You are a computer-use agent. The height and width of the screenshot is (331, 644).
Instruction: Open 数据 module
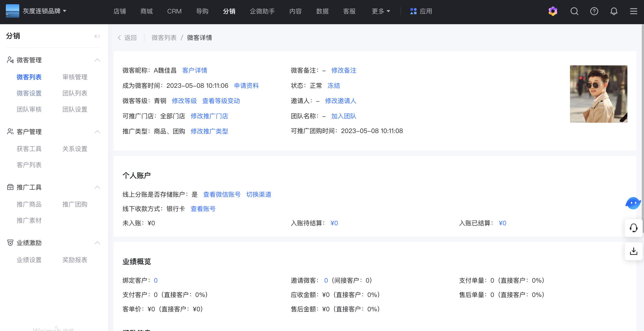pyautogui.click(x=322, y=11)
